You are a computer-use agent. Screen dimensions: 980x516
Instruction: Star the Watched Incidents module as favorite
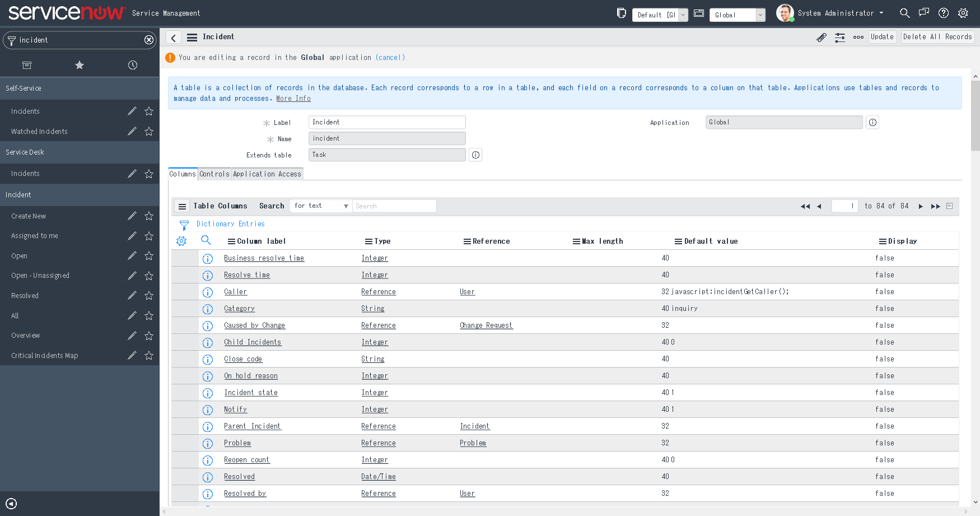[x=148, y=131]
